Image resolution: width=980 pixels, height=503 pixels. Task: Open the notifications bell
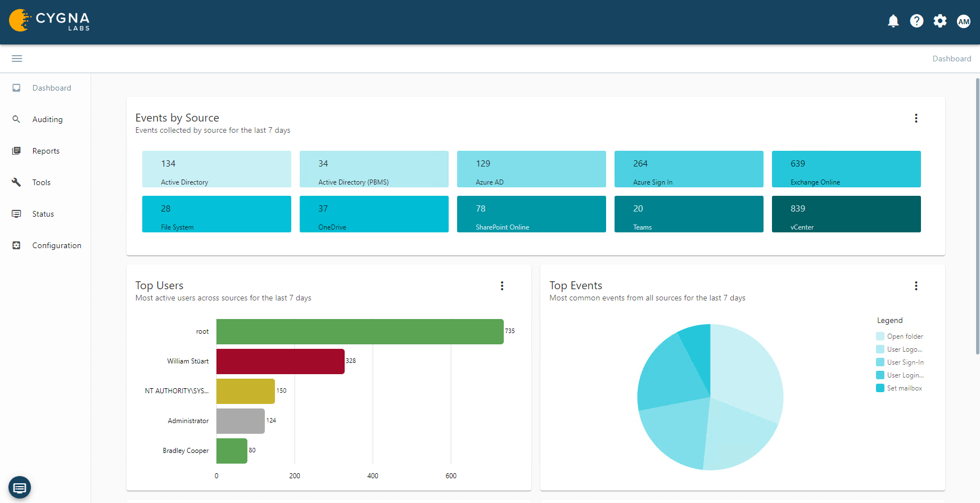point(893,21)
